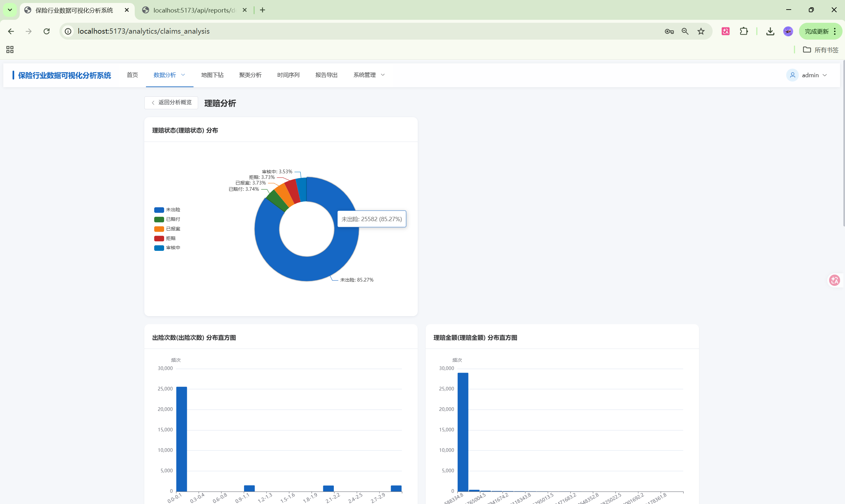845x504 pixels.
Task: Expand the 系统管理 dropdown menu
Action: (369, 75)
